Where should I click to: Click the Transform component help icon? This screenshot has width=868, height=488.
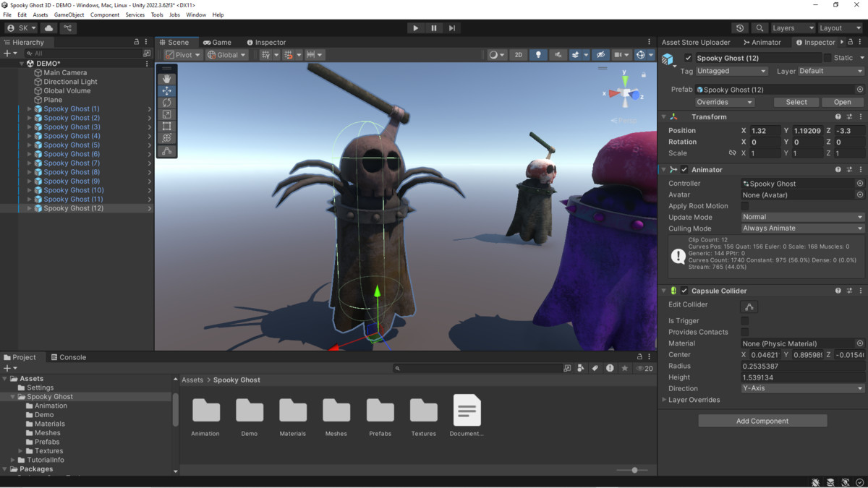838,116
